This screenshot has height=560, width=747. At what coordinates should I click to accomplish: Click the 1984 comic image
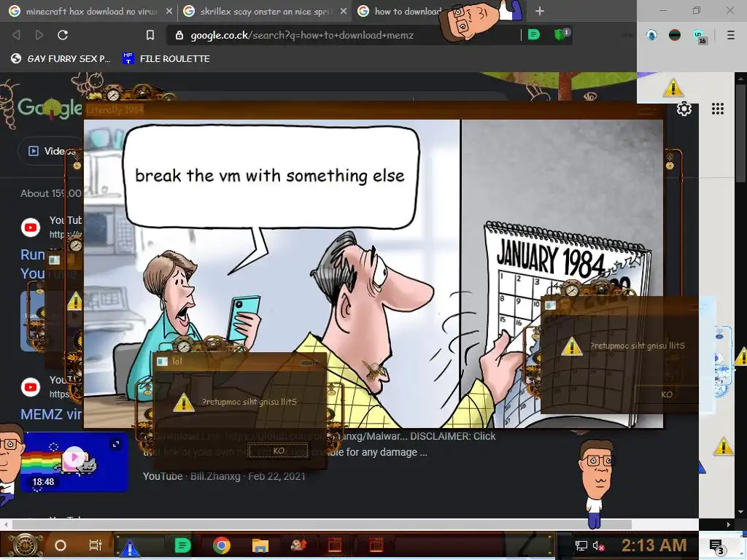tap(373, 274)
